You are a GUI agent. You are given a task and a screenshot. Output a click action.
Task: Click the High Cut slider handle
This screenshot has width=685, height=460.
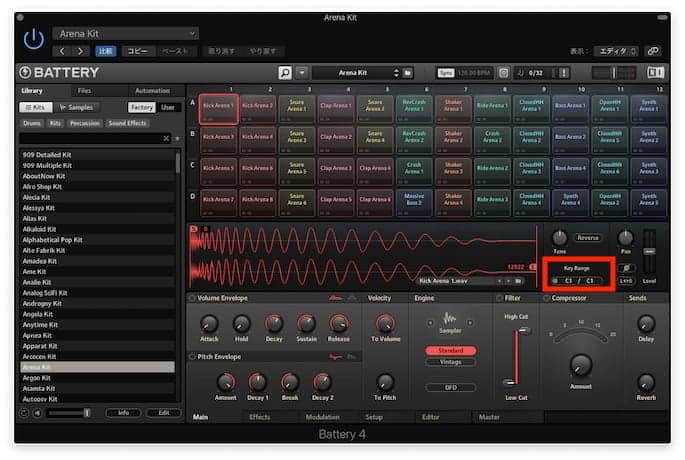(x=525, y=331)
